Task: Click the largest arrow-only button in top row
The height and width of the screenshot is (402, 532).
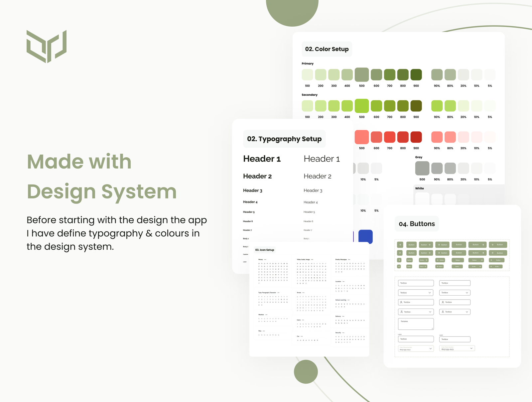Action: coord(400,245)
